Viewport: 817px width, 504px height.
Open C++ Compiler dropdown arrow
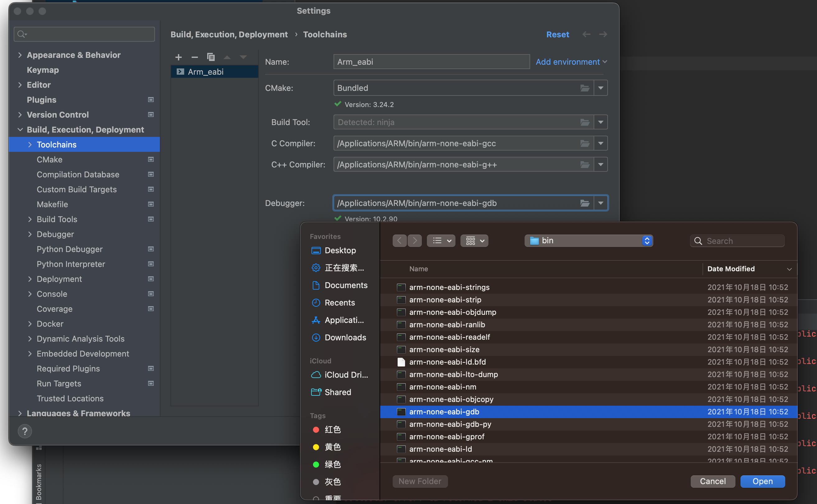click(601, 165)
